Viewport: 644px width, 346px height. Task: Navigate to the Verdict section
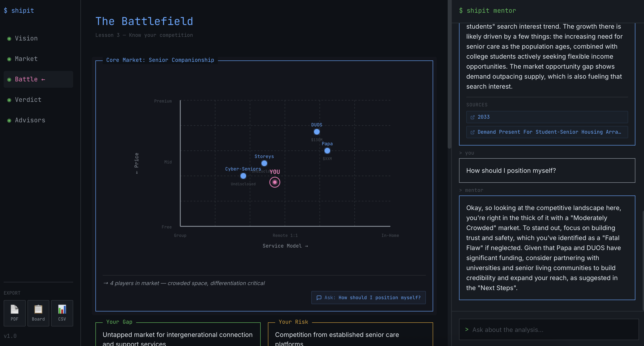click(x=28, y=100)
